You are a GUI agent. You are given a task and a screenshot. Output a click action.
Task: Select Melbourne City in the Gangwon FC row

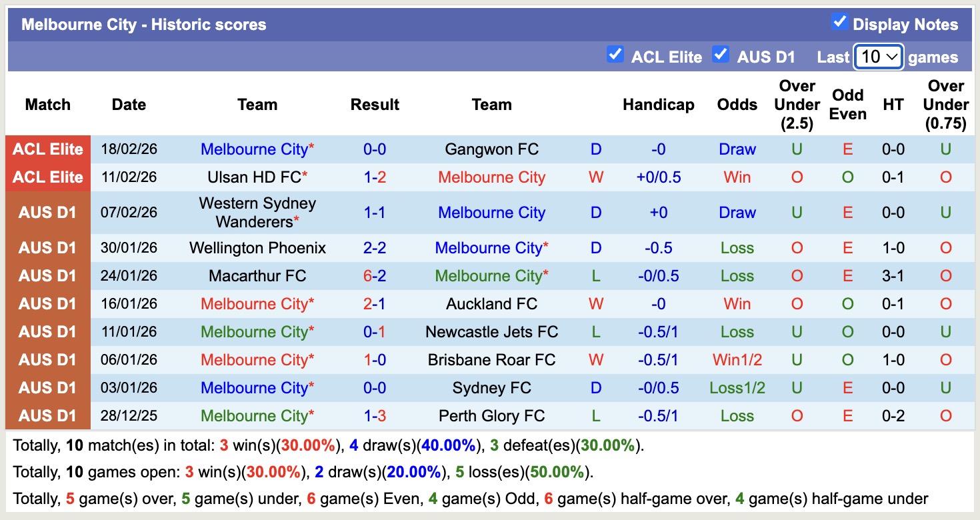tap(257, 149)
